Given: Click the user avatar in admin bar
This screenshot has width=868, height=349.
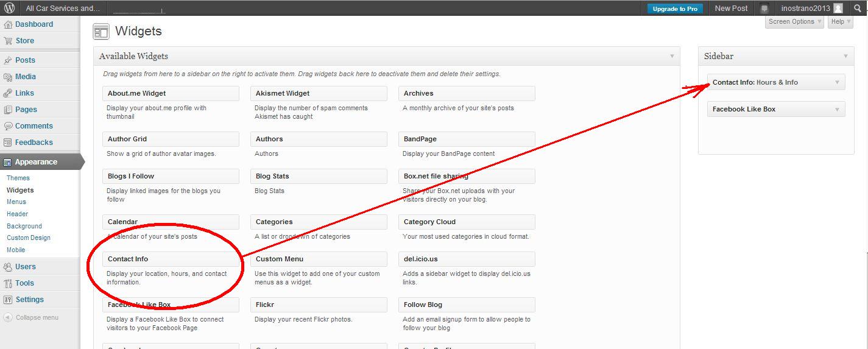Looking at the screenshot, I should pyautogui.click(x=839, y=9).
